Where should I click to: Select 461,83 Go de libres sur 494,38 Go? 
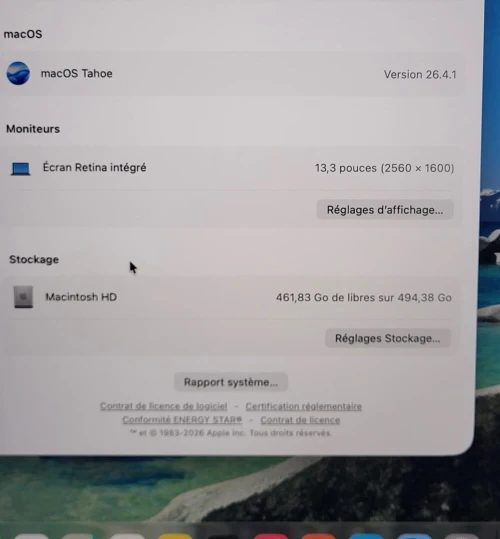click(364, 297)
